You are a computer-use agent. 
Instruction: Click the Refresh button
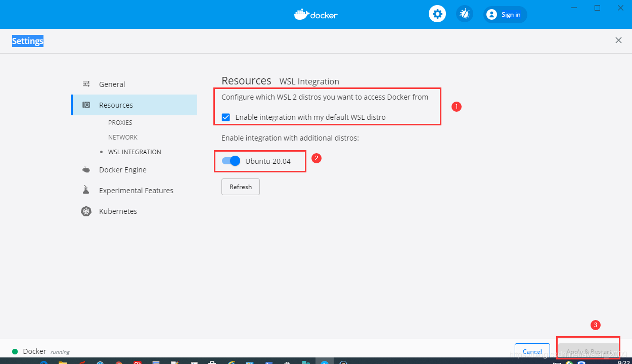[x=241, y=187]
